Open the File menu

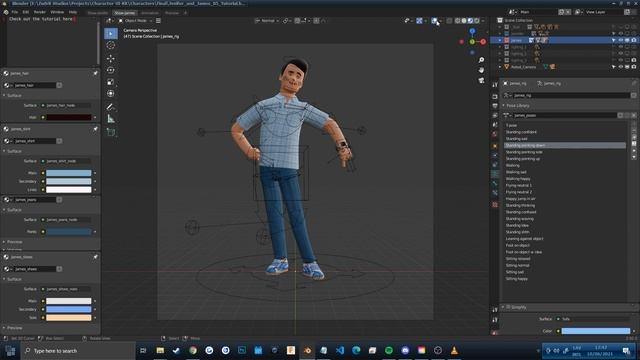tap(15, 12)
